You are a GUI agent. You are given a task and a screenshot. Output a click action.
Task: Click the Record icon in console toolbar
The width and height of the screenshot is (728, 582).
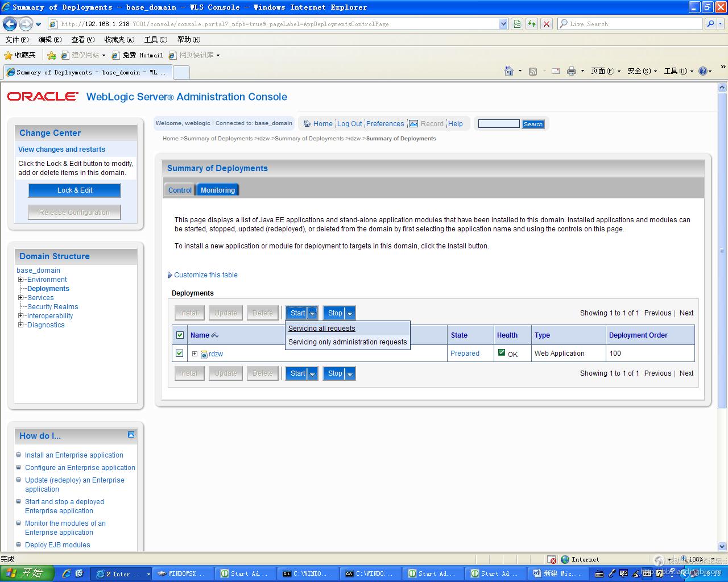[x=413, y=124]
